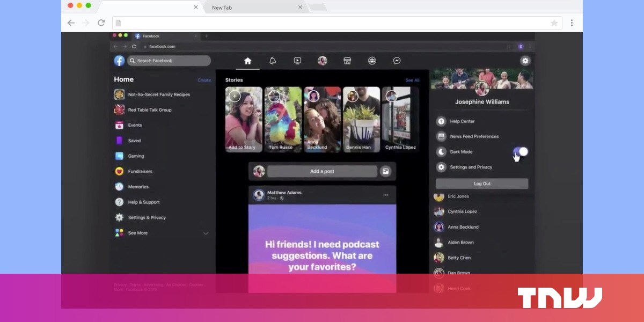
Task: Open Matthew Adams' name on the post
Action: pos(284,193)
